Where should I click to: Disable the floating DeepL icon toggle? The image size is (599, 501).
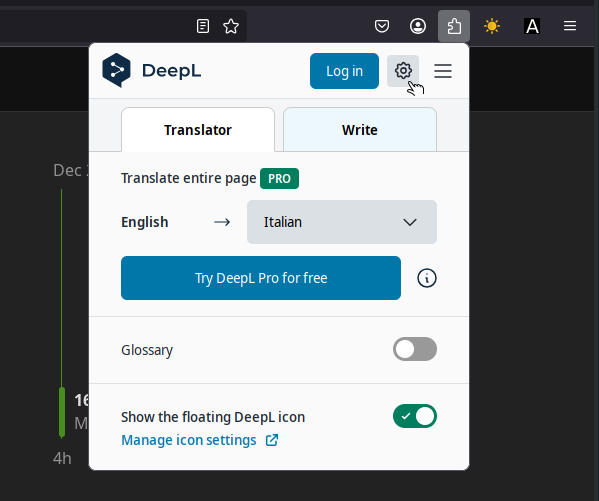415,416
